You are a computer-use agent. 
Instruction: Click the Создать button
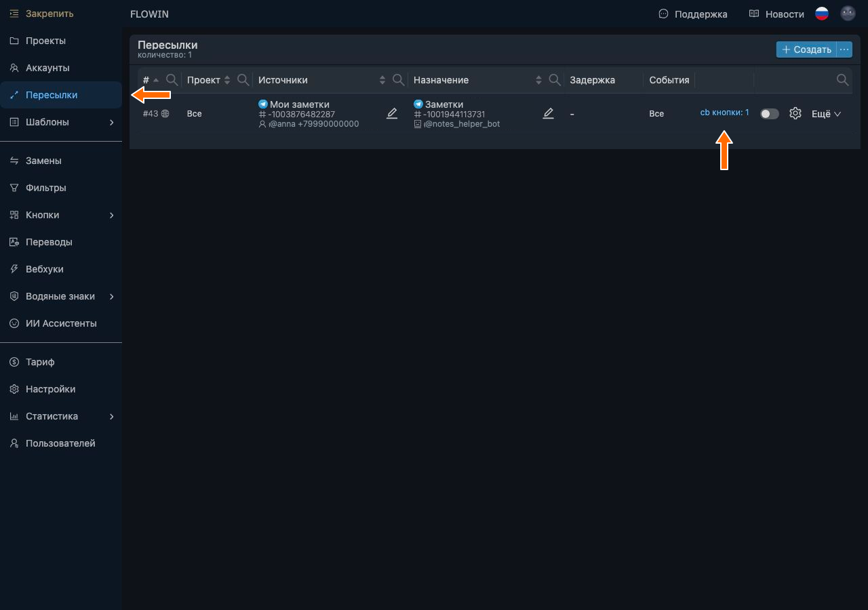(806, 49)
